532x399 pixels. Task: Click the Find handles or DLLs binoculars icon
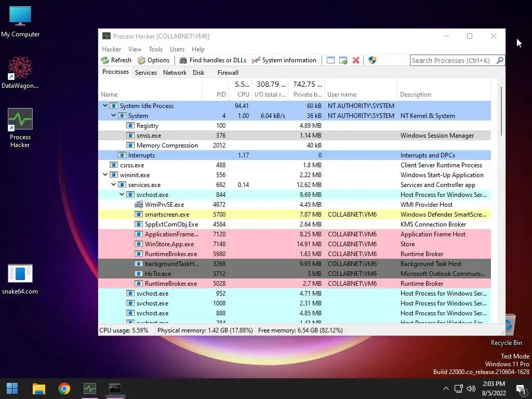pyautogui.click(x=183, y=60)
